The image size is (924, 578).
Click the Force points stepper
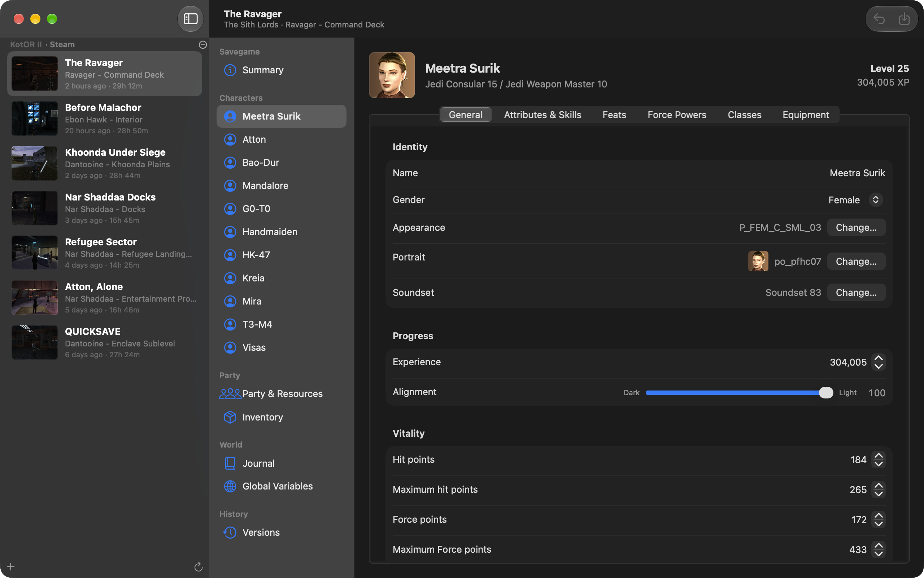pos(878,519)
